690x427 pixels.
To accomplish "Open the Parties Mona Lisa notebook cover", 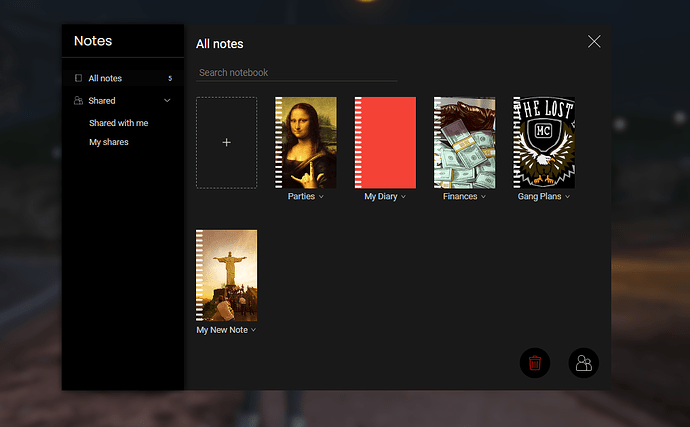I will pyautogui.click(x=306, y=143).
